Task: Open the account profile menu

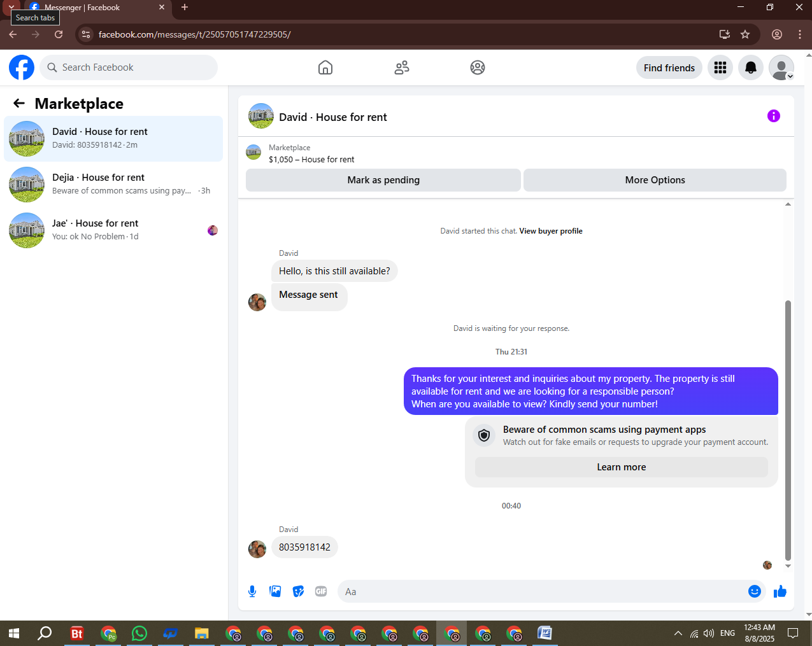Action: tap(781, 67)
